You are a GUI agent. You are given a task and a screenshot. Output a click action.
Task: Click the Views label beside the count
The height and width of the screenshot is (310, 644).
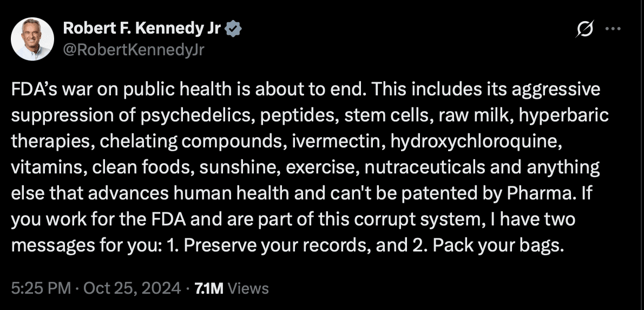248,288
